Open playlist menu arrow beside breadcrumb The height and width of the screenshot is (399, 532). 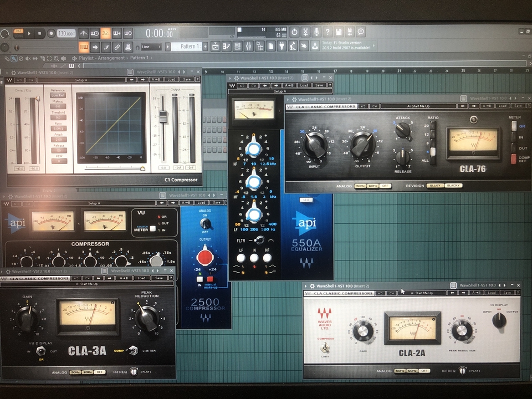[74, 58]
